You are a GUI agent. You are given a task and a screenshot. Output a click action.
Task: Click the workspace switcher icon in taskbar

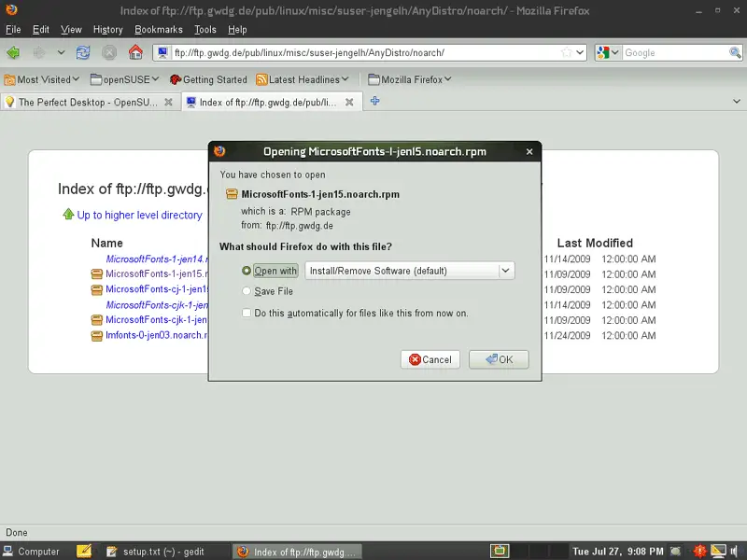[x=500, y=551]
